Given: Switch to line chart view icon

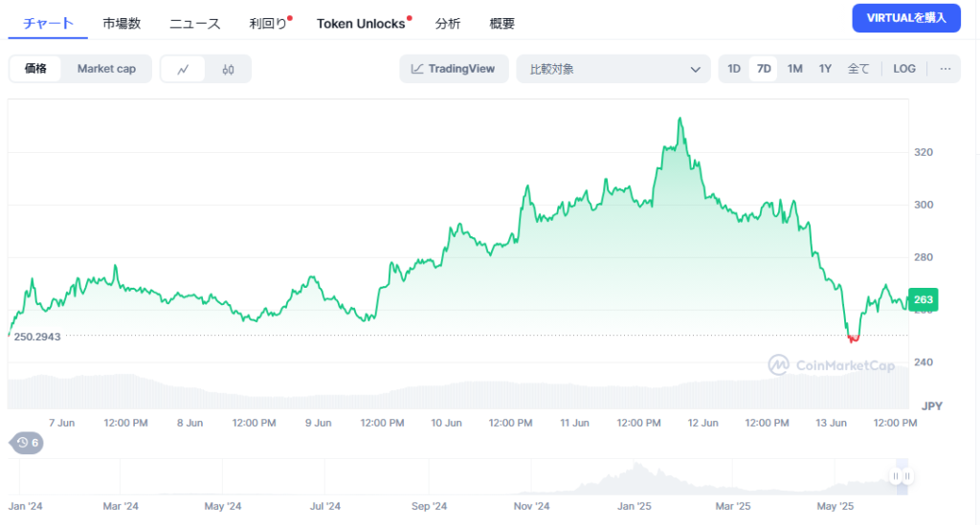Looking at the screenshot, I should coord(183,69).
